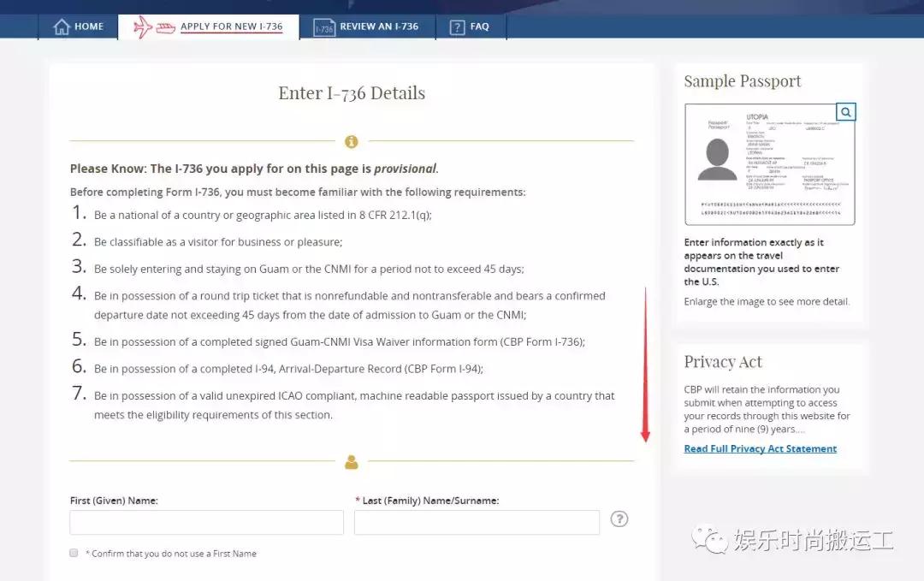
Task: Open the APPLY FOR NEW I-736 tab
Action: click(209, 27)
